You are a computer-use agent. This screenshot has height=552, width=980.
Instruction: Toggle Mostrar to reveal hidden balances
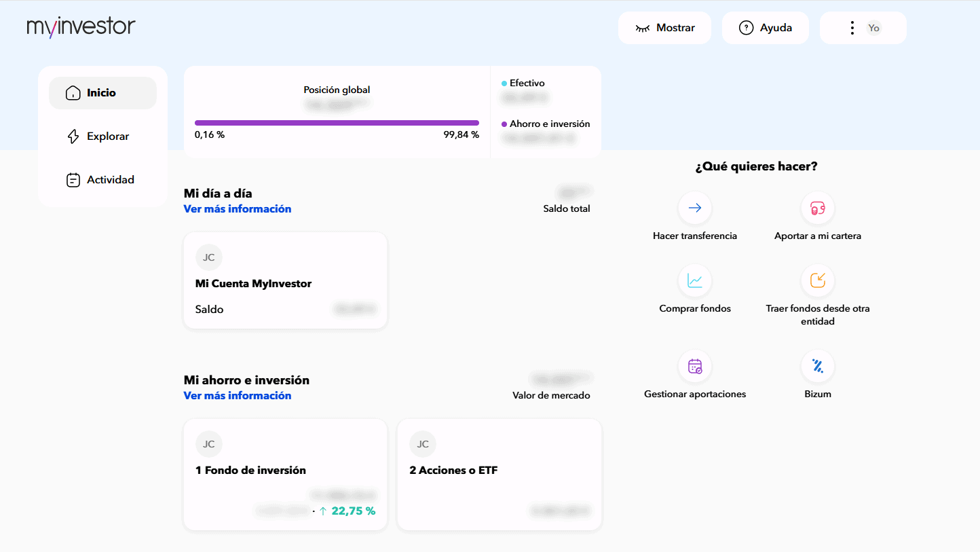point(664,28)
